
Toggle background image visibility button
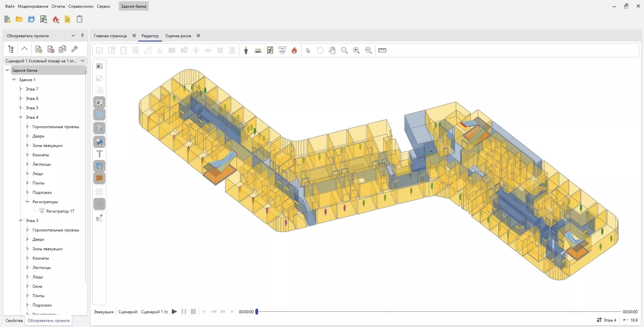(x=99, y=103)
